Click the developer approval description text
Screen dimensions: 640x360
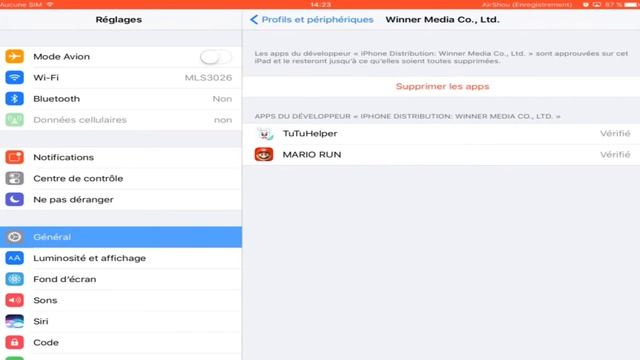(x=441, y=57)
